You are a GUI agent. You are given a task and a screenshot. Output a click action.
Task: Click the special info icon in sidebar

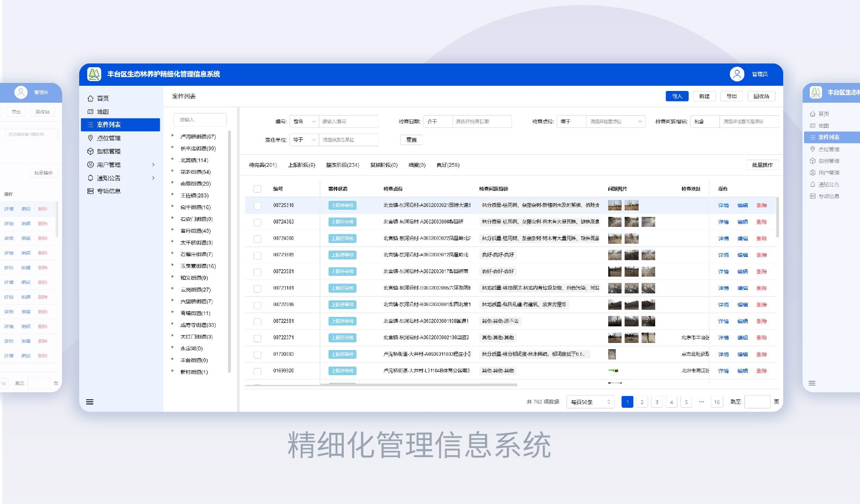point(91,191)
